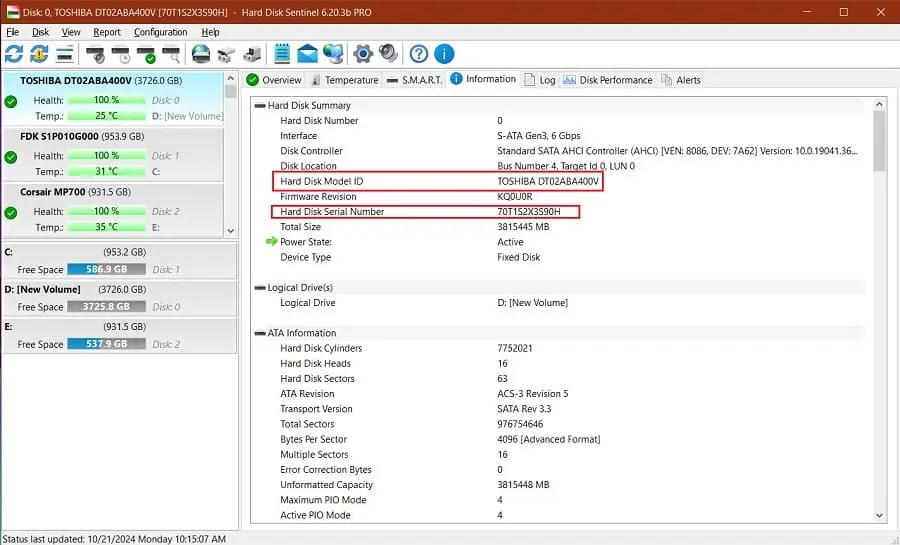
Task: Open the disk test icon with clock
Action: 121,54
